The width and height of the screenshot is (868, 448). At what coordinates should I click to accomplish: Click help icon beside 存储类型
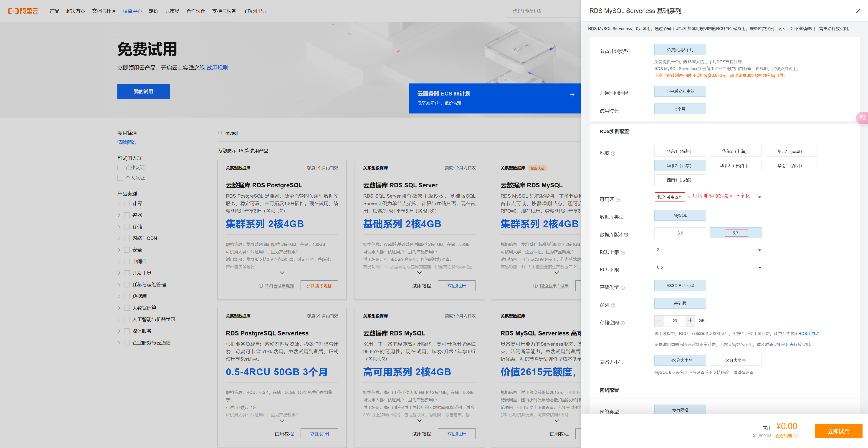click(622, 288)
